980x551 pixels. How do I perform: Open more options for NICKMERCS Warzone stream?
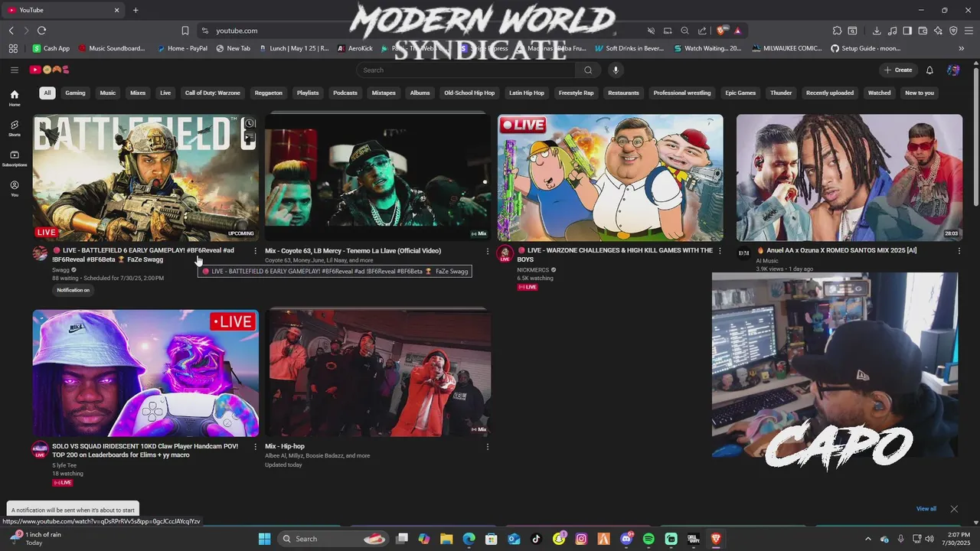click(x=720, y=251)
